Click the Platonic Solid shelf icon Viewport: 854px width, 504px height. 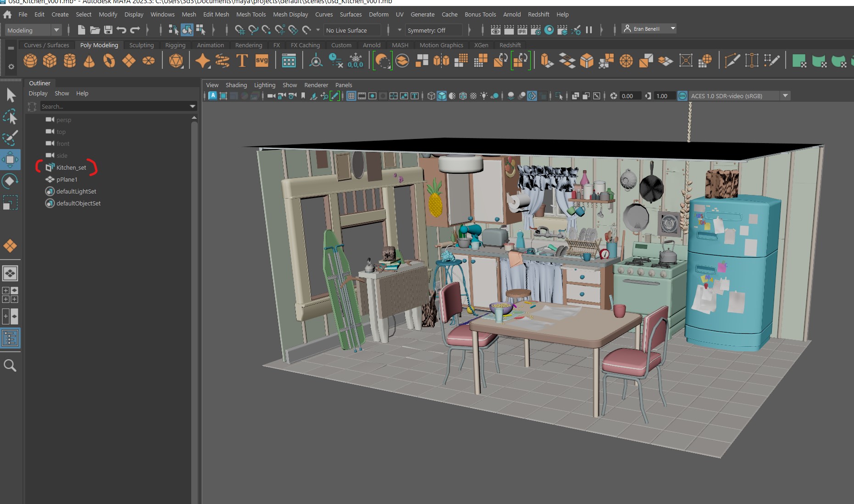177,60
